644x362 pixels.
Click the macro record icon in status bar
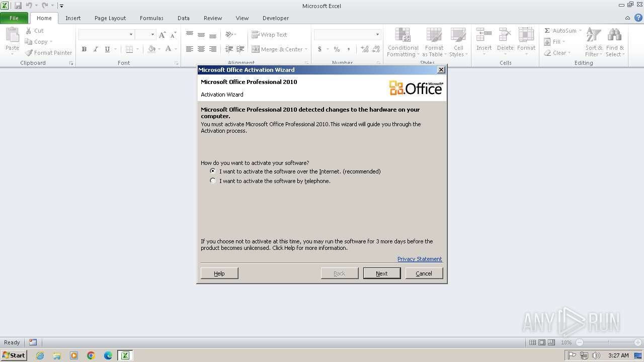coord(33,342)
